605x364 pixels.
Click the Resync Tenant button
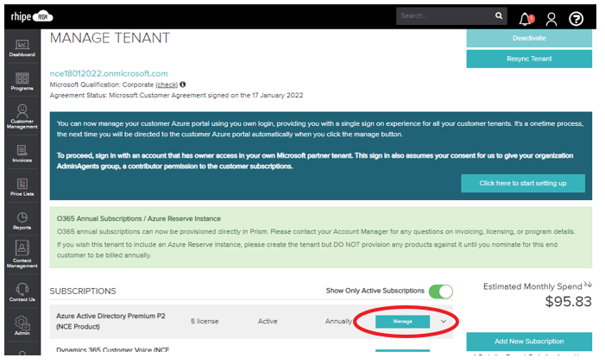pyautogui.click(x=529, y=59)
